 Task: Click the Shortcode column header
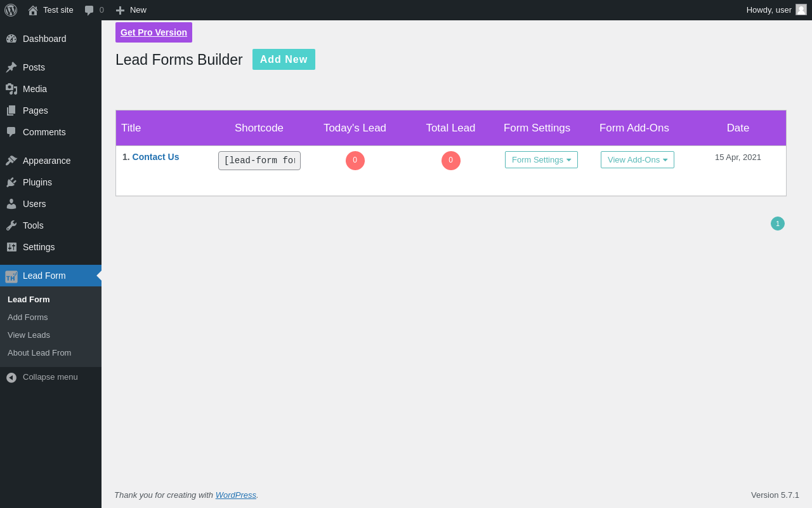[259, 128]
